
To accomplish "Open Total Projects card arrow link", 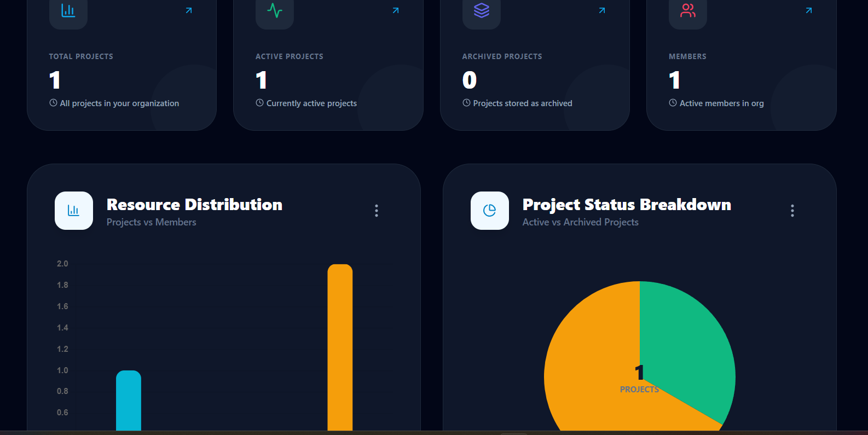I will [189, 10].
